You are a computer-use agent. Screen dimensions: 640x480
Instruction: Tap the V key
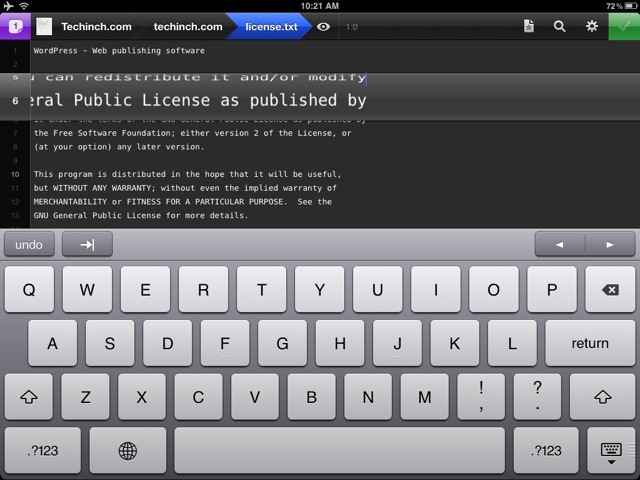click(255, 397)
